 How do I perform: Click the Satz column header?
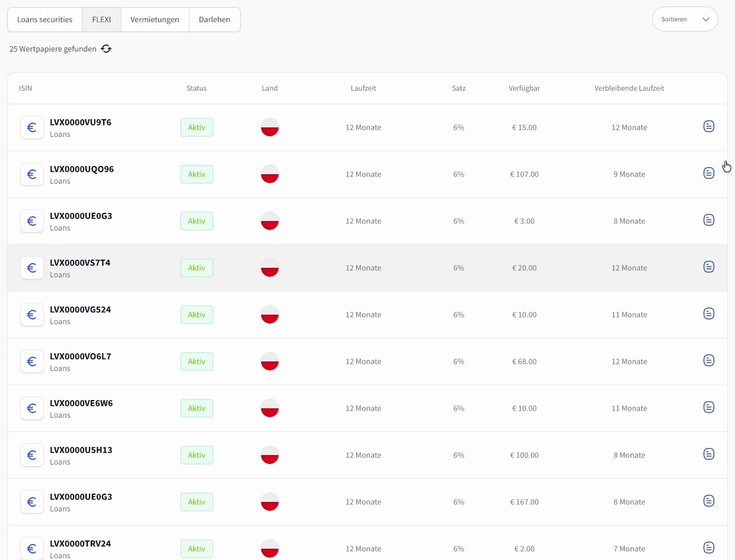[459, 88]
